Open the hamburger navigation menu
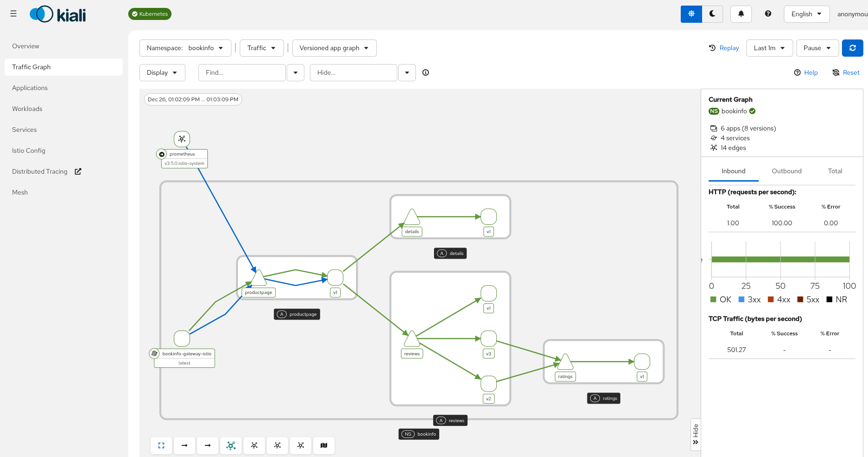This screenshot has height=457, width=868. (x=13, y=14)
